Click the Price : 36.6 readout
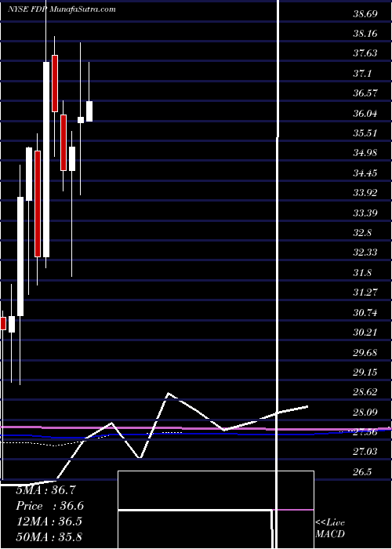This screenshot has width=392, height=549. pyautogui.click(x=49, y=506)
